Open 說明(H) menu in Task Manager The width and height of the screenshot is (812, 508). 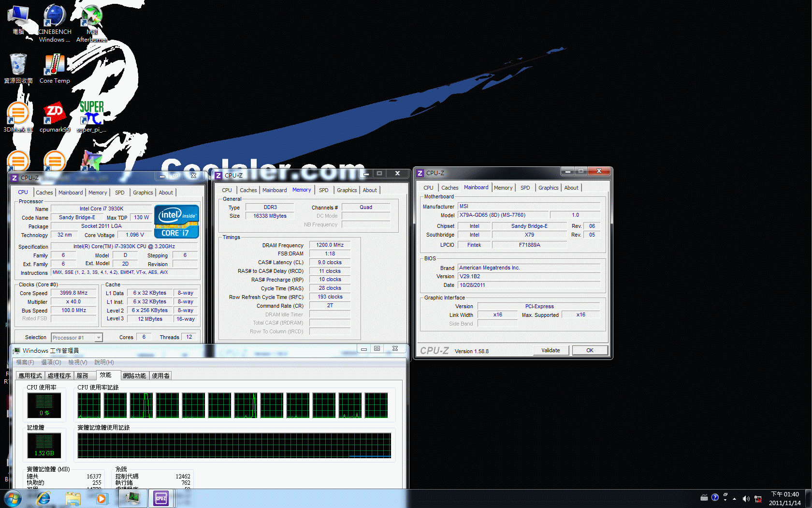point(104,362)
